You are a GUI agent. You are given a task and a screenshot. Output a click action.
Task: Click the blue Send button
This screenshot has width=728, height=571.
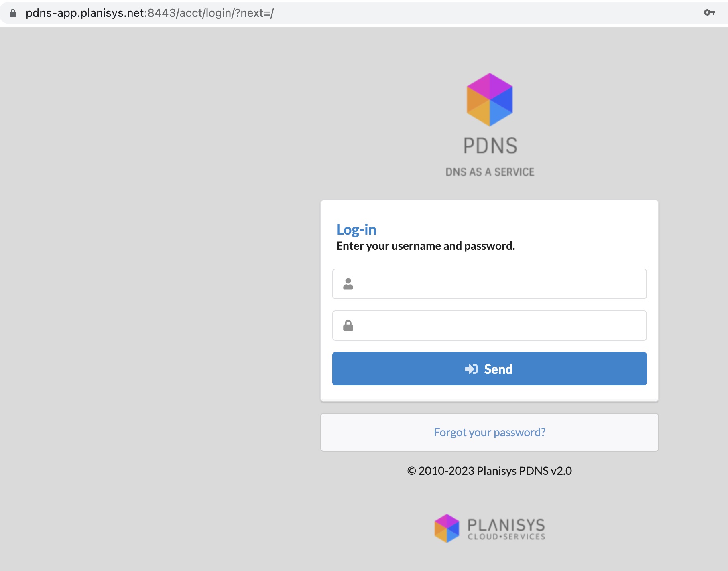pyautogui.click(x=489, y=369)
